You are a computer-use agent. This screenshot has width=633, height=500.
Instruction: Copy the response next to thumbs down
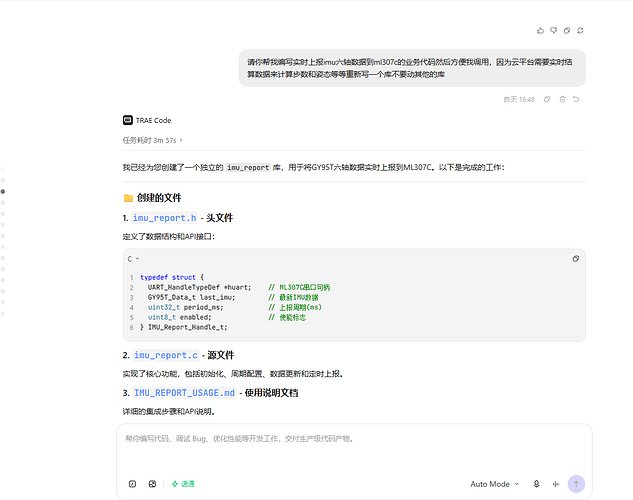tap(567, 30)
